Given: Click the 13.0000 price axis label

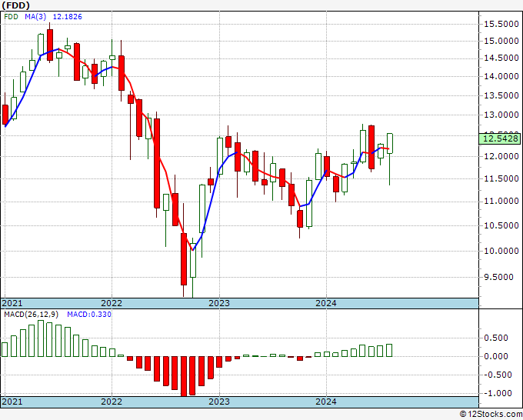Looking at the screenshot, I should 501,115.
